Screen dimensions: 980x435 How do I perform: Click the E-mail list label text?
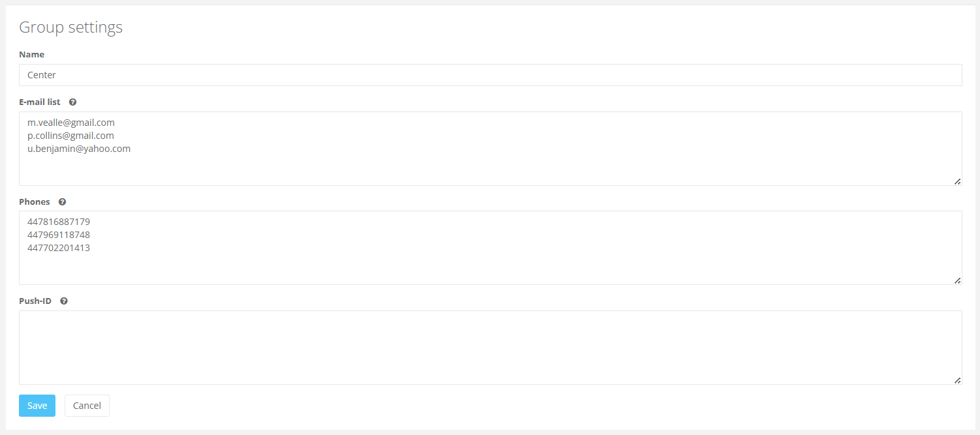click(40, 102)
